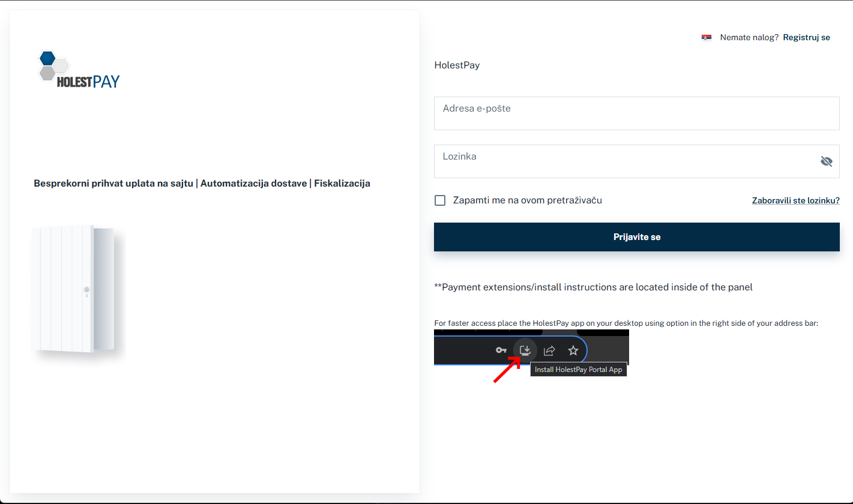The image size is (853, 504).
Task: Click the Payment extensions instructions note
Action: [x=593, y=287]
